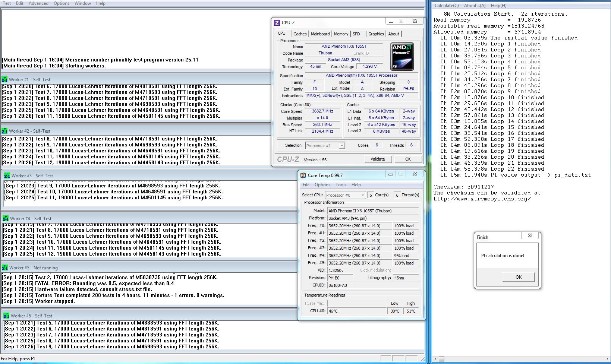Switch to the Caches tab in CPU-Z

(300, 34)
